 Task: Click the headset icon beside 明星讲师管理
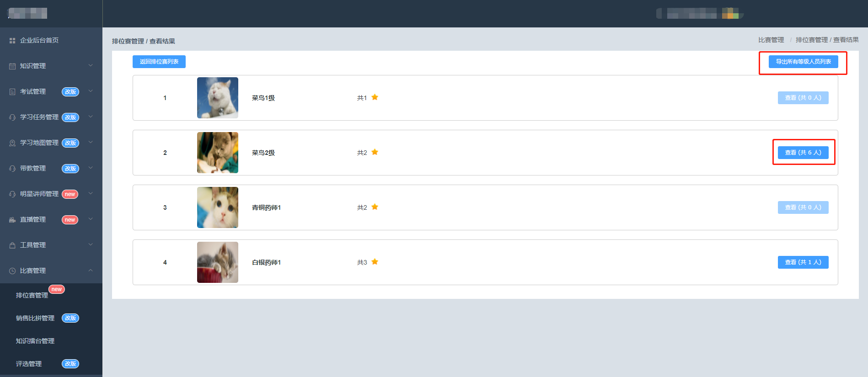pyautogui.click(x=12, y=194)
